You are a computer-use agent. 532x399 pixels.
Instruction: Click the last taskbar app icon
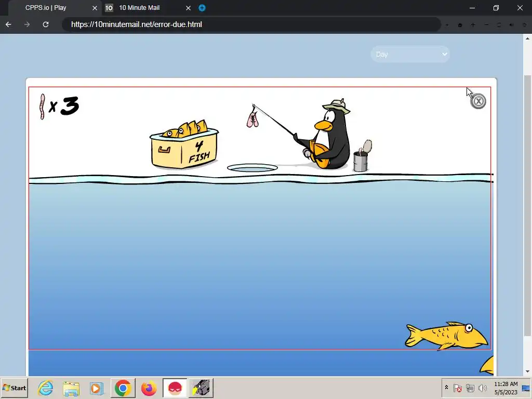[201, 388]
